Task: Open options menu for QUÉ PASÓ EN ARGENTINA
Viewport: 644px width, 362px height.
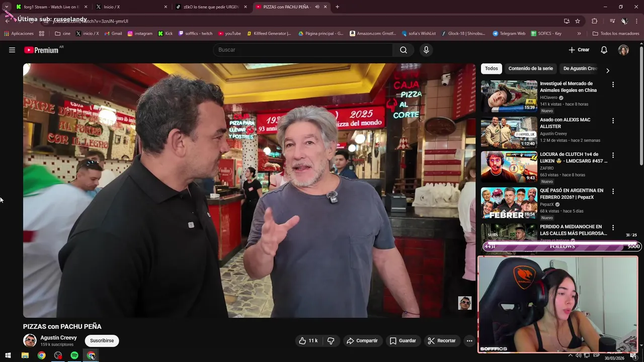Action: [x=613, y=192]
